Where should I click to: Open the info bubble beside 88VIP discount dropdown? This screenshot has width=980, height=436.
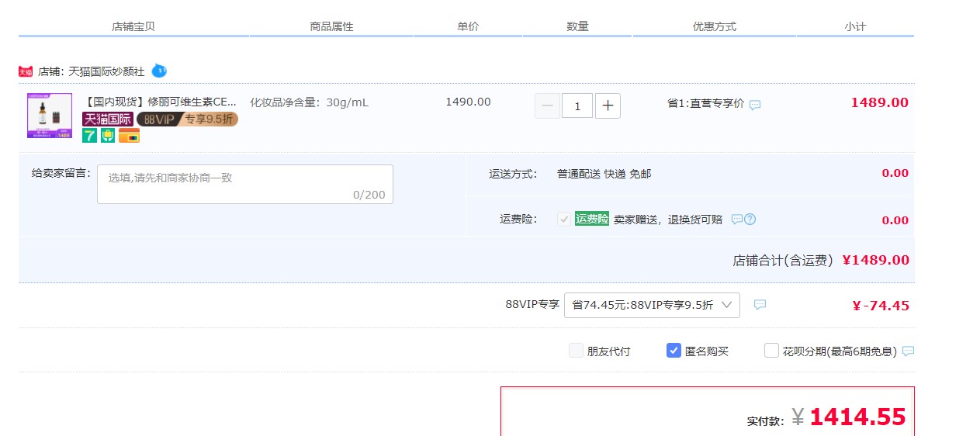coord(760,305)
